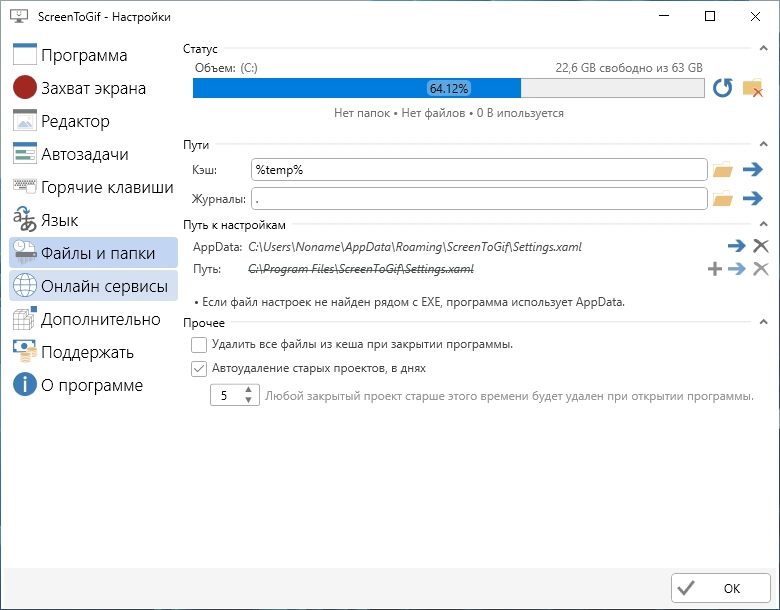Viewport: 780px width, 610px height.
Task: Delete the local Путь settings file
Action: [761, 269]
